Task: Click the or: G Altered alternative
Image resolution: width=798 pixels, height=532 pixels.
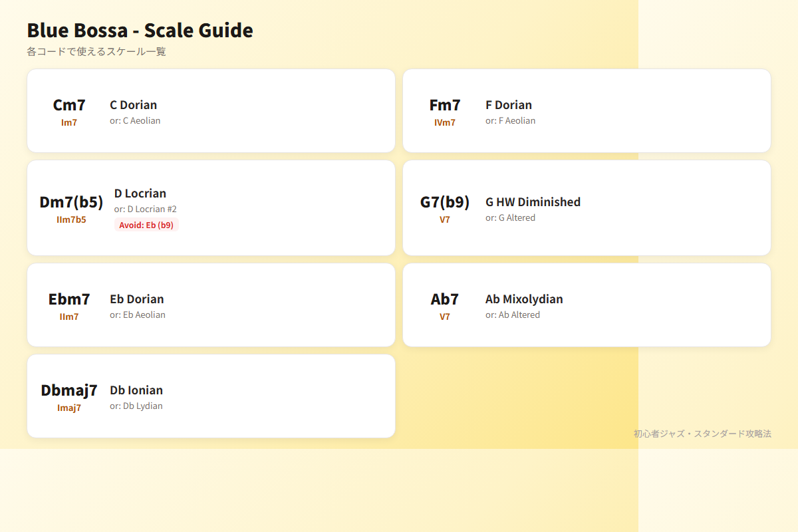Action: 510,218
